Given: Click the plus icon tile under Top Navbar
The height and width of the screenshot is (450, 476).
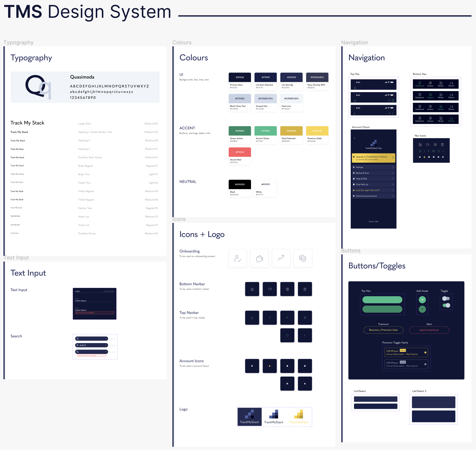Looking at the screenshot, I should pyautogui.click(x=287, y=318).
